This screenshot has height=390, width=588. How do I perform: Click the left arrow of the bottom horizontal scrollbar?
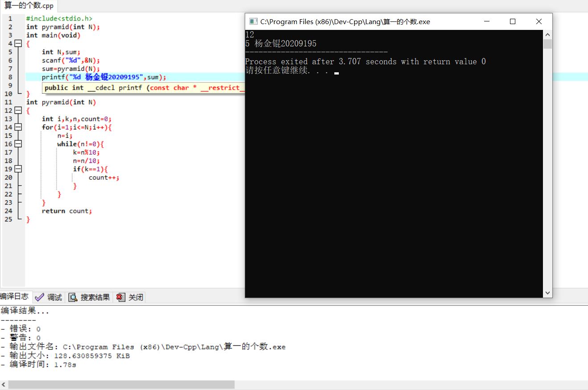point(4,385)
